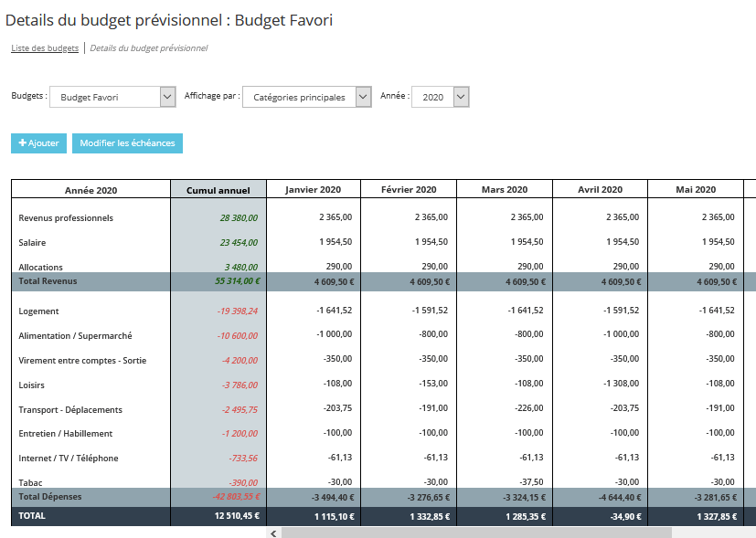
Task: Select the Revenus professionnels row label
Action: (x=66, y=218)
